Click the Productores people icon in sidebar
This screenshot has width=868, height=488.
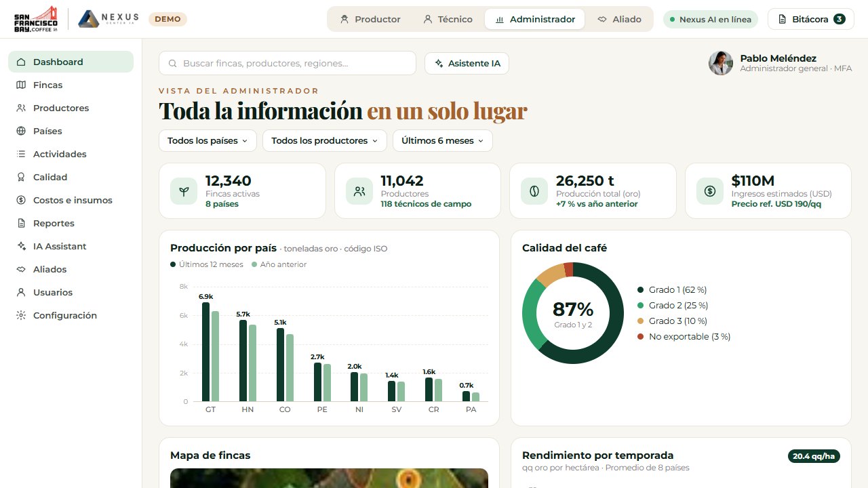click(x=21, y=108)
